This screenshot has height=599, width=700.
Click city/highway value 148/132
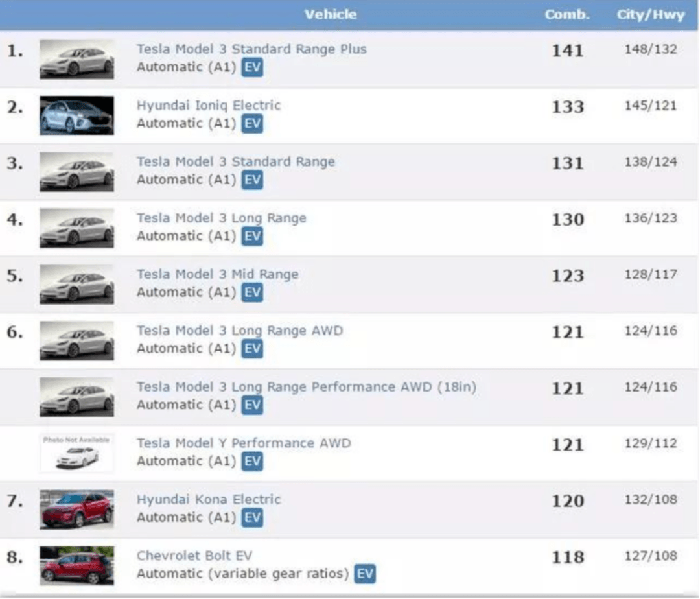[x=651, y=49]
